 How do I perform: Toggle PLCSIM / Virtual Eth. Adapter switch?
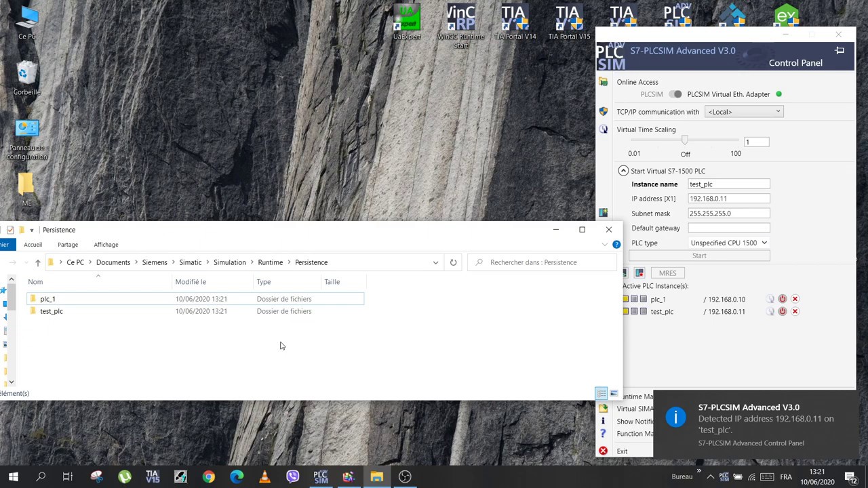pos(675,94)
